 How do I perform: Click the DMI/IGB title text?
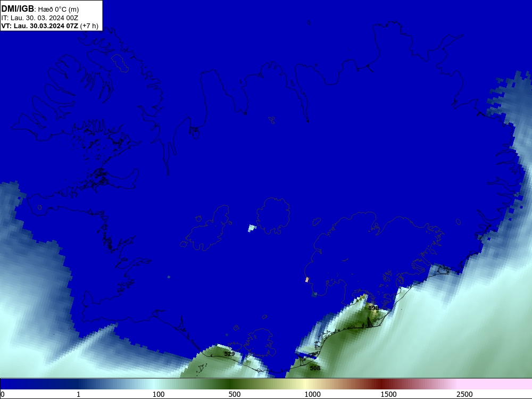(x=18, y=9)
